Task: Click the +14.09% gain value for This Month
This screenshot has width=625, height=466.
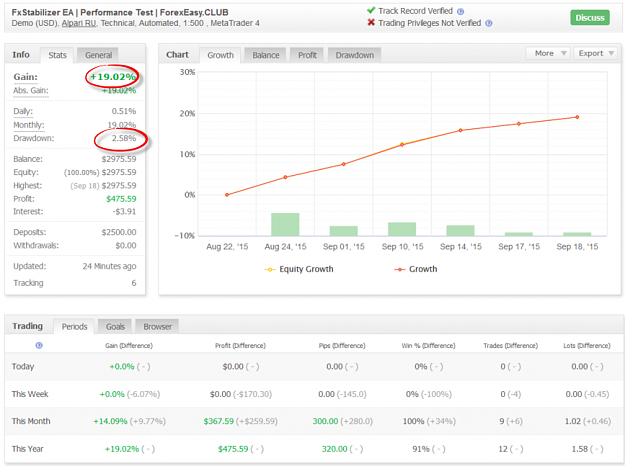Action: tap(110, 421)
